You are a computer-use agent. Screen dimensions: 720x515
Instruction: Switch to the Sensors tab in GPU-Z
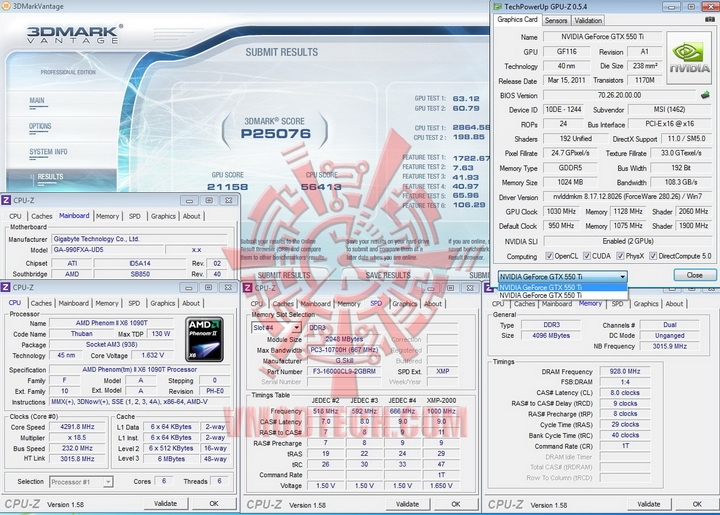556,20
